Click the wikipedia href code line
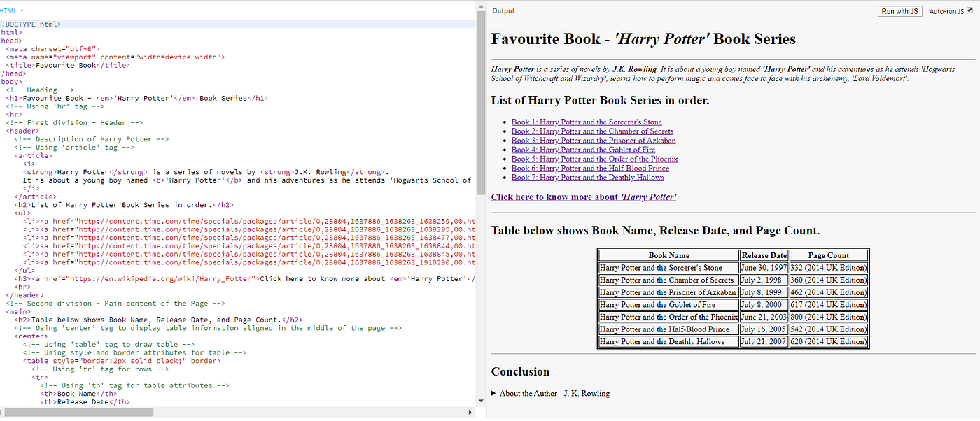980x421 pixels. click(245, 278)
